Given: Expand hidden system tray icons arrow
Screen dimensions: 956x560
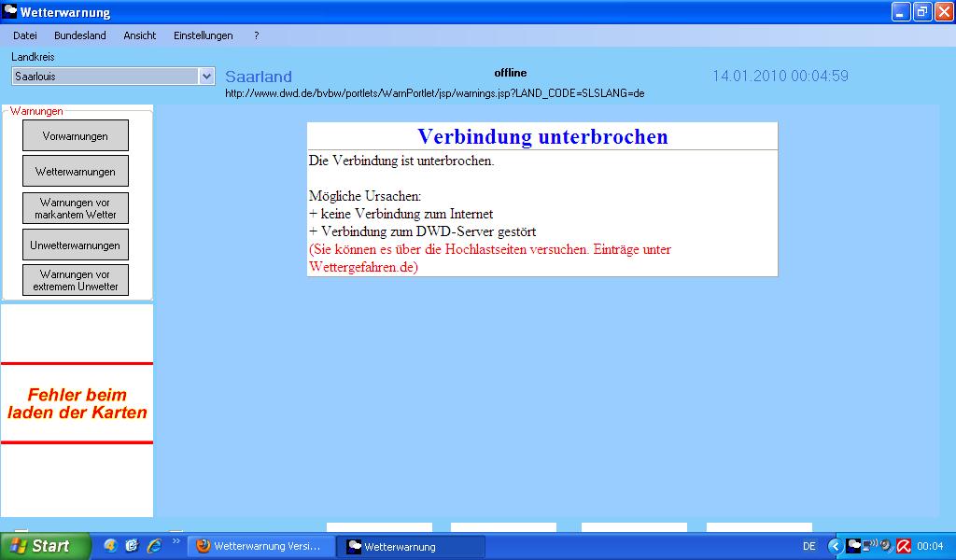Looking at the screenshot, I should point(835,546).
